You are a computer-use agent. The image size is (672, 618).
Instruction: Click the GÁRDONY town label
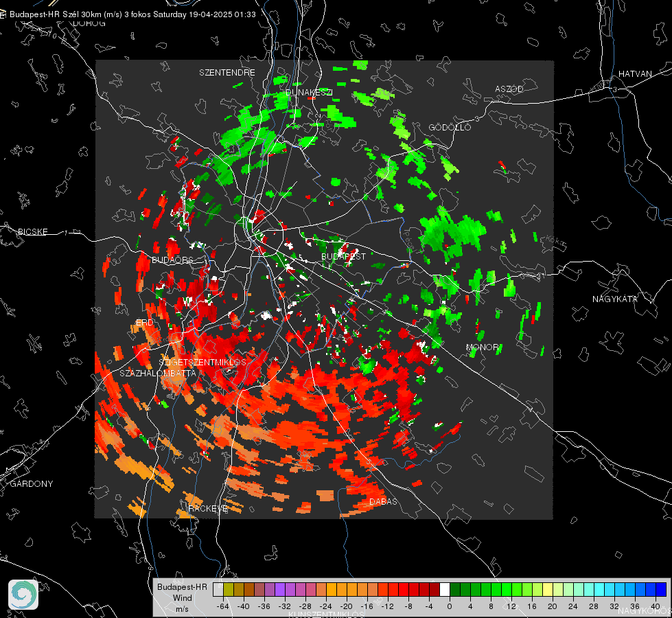click(x=32, y=484)
